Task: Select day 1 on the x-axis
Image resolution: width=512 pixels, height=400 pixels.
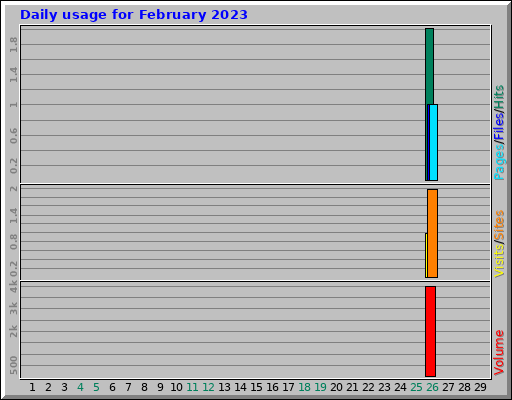Action: pos(32,387)
